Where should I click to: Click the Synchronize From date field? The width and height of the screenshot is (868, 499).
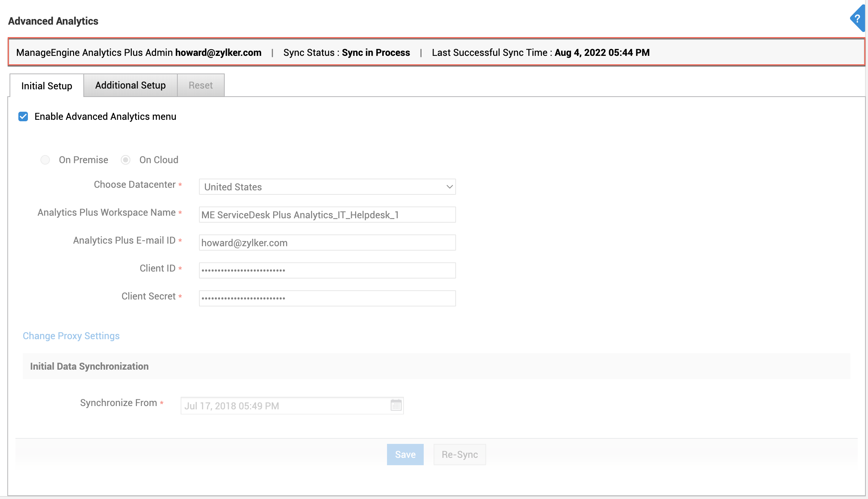click(286, 406)
